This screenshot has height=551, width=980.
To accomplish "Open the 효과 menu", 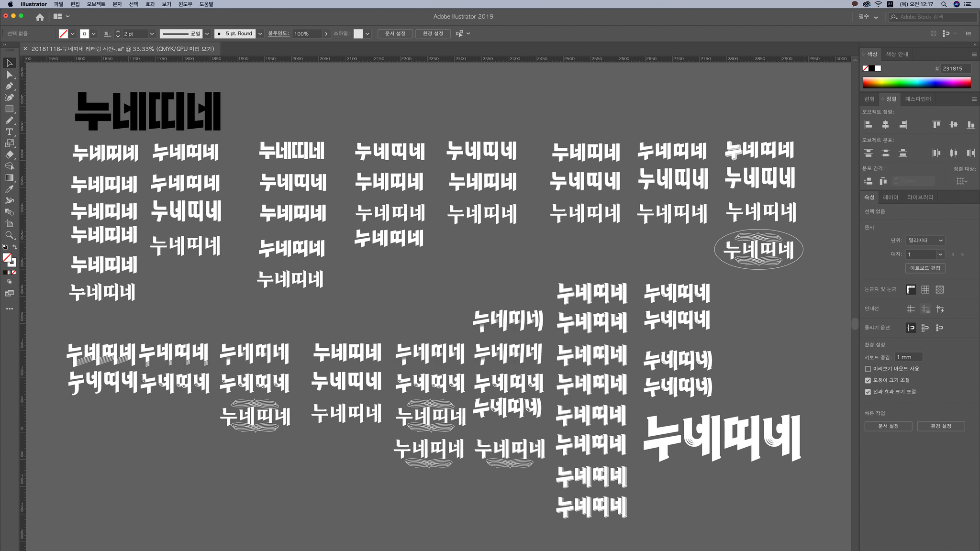I will tap(150, 4).
